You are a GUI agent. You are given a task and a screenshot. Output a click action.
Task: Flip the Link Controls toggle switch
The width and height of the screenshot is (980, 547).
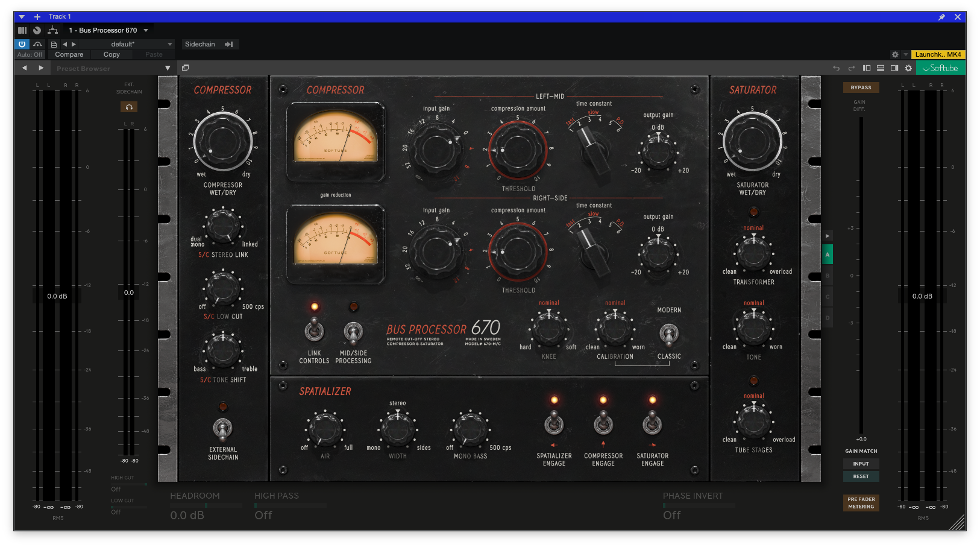point(314,331)
